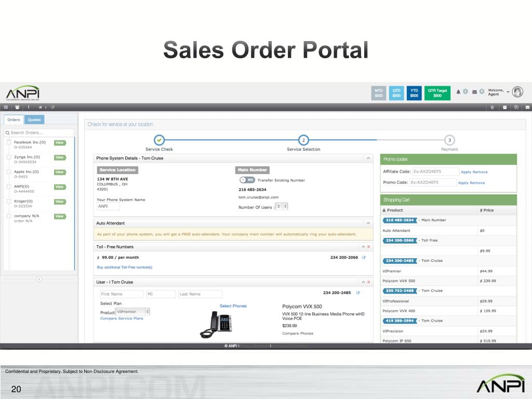Toggle Transfer Existing Number switch
Image resolution: width=532 pixels, height=399 pixels.
[247, 180]
